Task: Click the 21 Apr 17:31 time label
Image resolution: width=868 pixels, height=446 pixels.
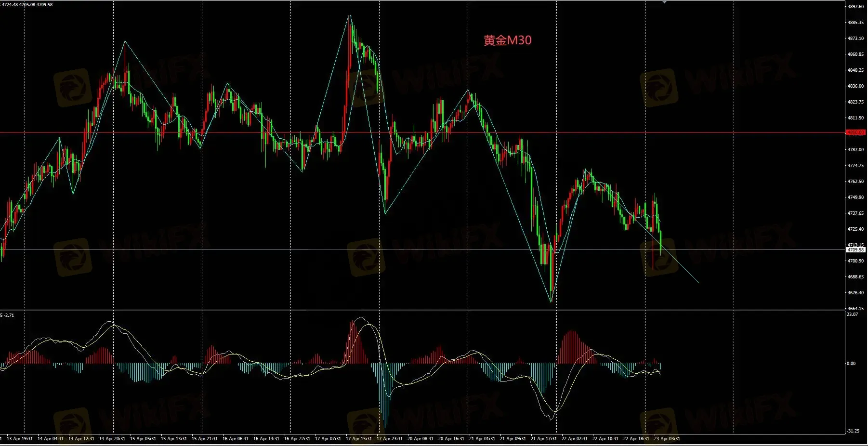Action: [x=544, y=439]
